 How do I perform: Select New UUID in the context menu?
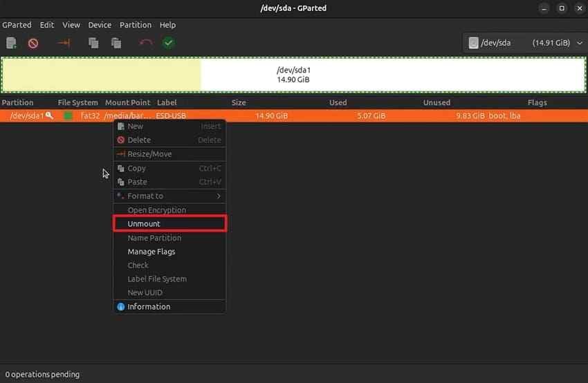169,292
